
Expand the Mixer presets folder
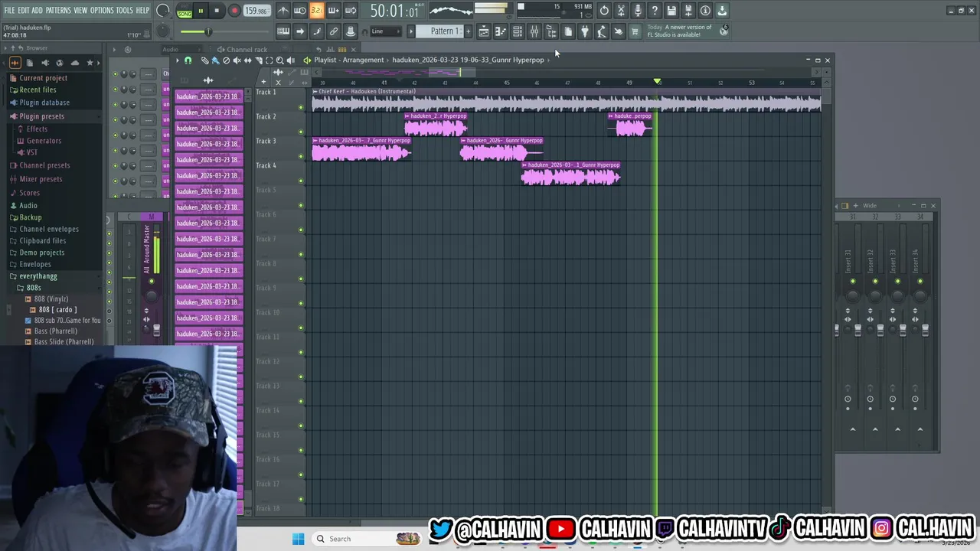click(x=41, y=179)
